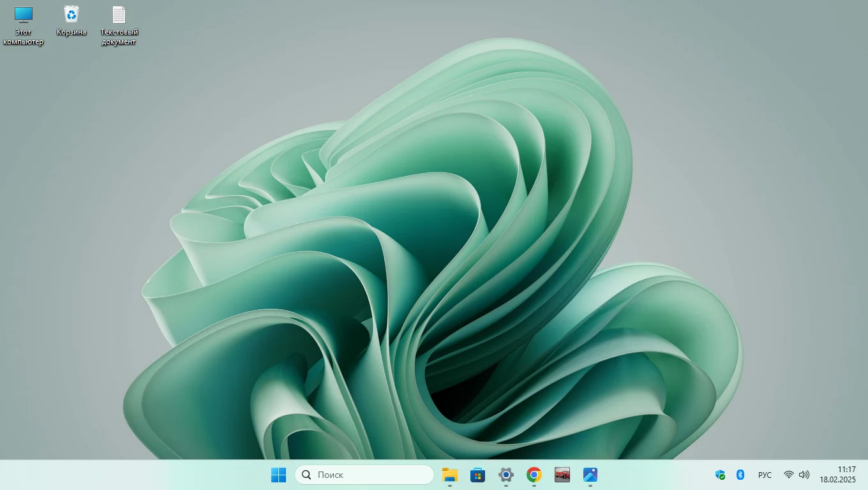
Task: Click the Поиск search box in taskbar
Action: click(x=364, y=475)
